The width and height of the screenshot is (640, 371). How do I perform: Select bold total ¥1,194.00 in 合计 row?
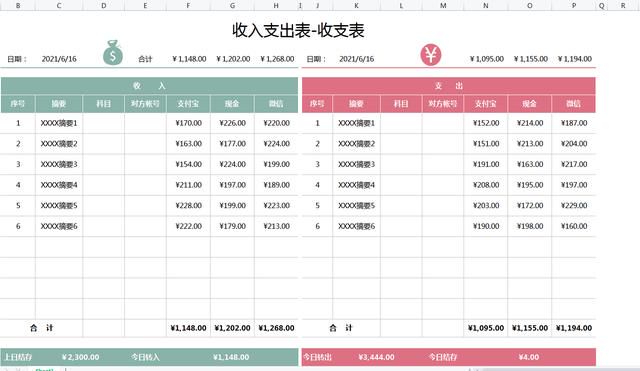[574, 328]
